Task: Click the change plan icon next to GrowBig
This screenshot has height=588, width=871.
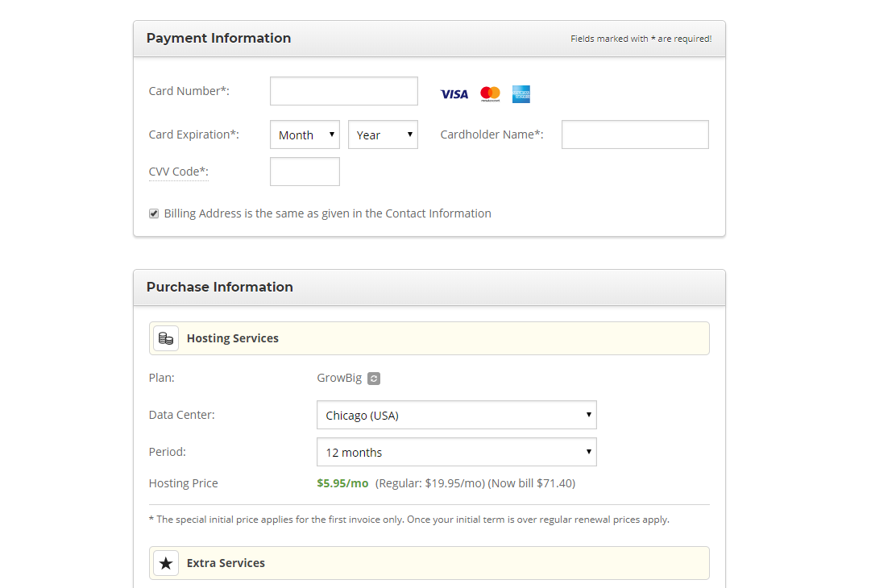Action: (x=374, y=379)
